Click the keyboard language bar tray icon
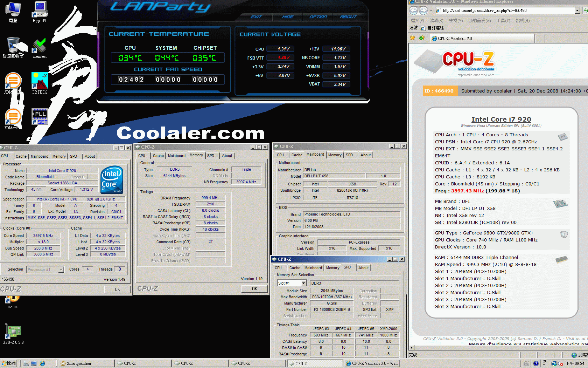 tap(526, 363)
